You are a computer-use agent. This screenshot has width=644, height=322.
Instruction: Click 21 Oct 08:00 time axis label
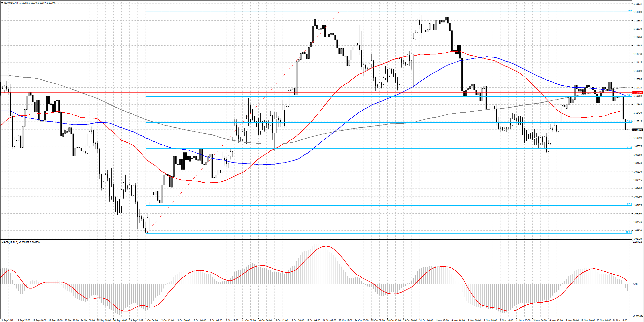coord(329,320)
